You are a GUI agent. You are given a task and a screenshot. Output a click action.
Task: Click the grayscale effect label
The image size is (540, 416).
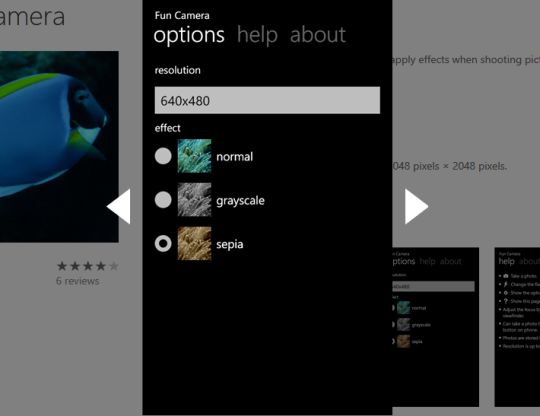(x=240, y=201)
